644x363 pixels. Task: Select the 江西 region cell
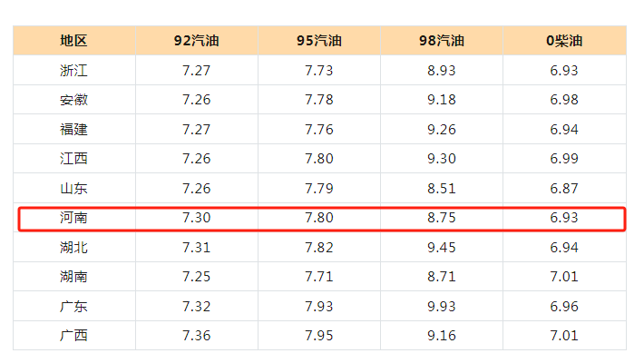tap(74, 158)
